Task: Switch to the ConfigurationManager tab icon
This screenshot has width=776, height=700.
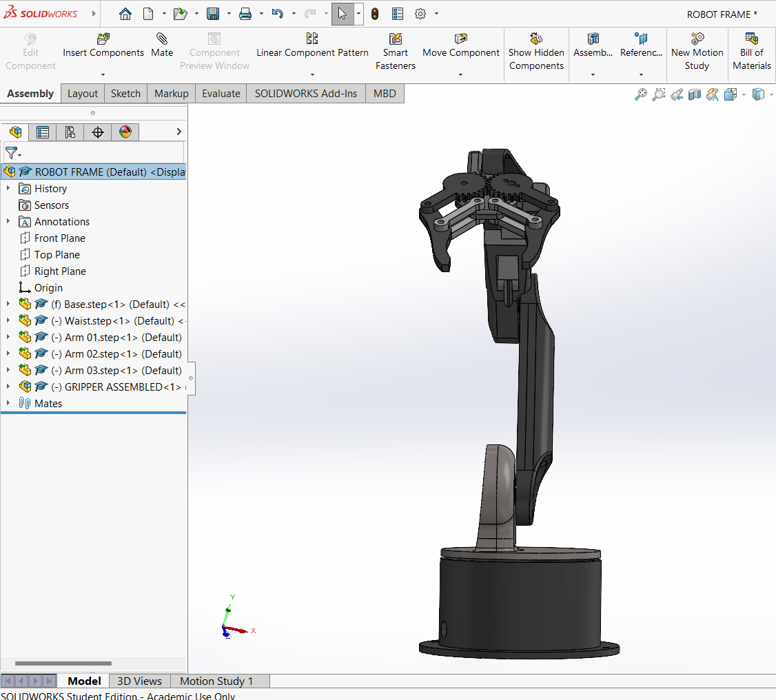Action: click(70, 132)
